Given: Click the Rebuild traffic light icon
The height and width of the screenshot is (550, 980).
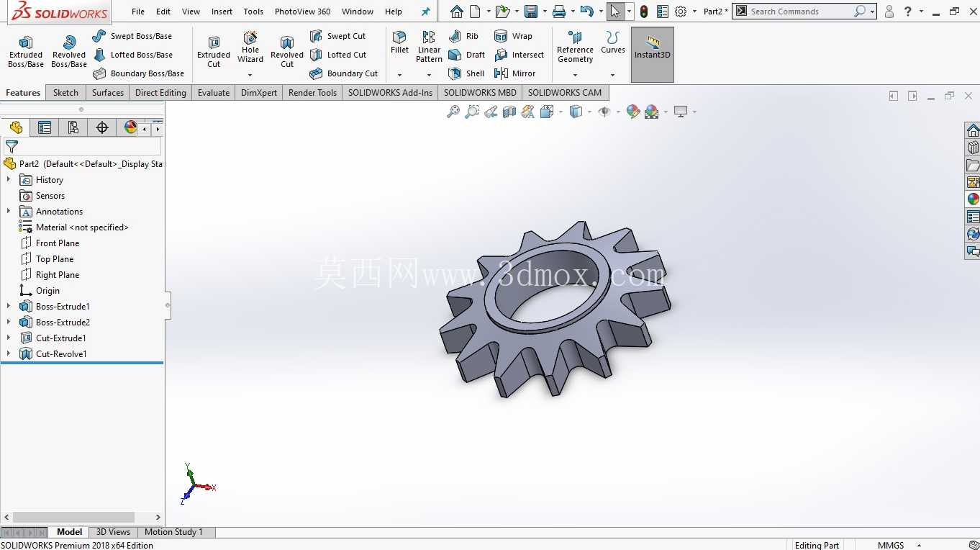Looking at the screenshot, I should pos(644,12).
